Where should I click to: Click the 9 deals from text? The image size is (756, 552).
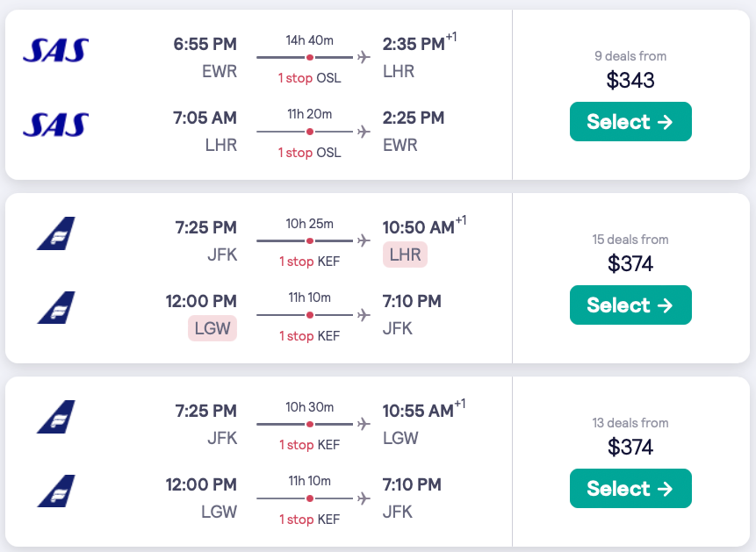[x=630, y=56]
